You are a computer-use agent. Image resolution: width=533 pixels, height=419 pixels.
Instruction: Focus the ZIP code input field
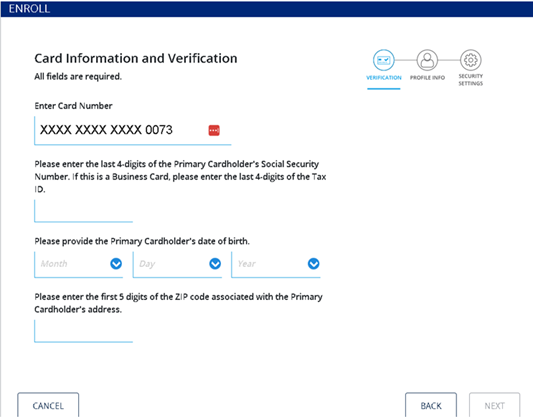tap(83, 331)
